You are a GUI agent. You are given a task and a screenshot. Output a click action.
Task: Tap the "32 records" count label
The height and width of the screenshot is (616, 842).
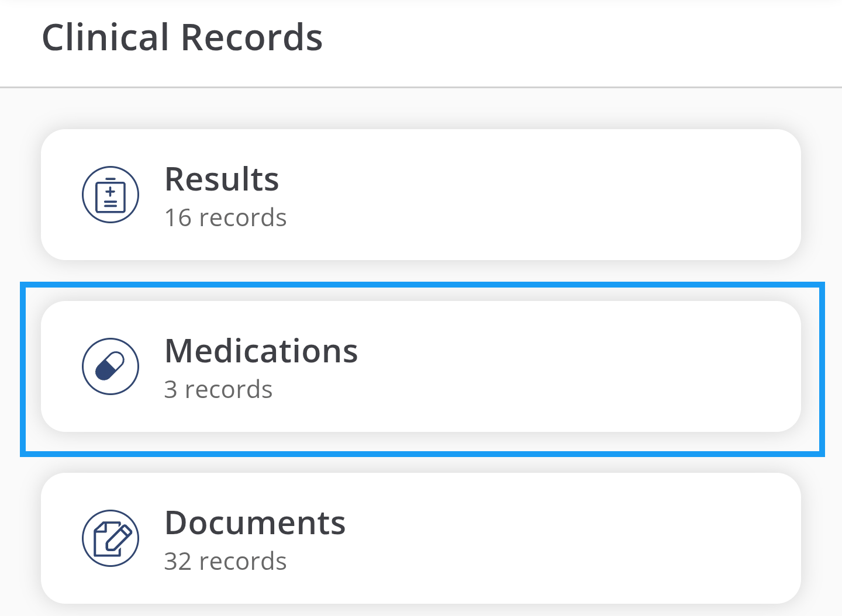coord(225,562)
